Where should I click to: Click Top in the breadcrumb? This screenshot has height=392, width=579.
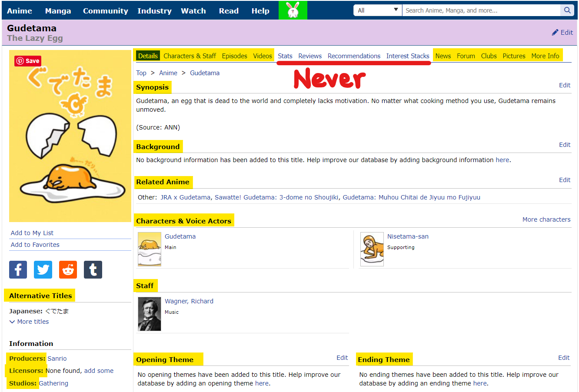coord(141,73)
